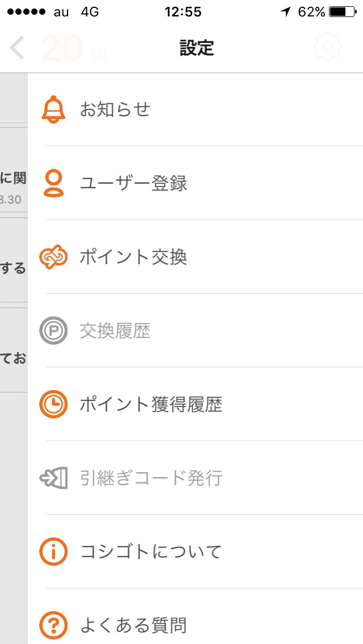Open ポイント獲得履歴 menu entry
This screenshot has height=644, width=363.
tap(151, 404)
